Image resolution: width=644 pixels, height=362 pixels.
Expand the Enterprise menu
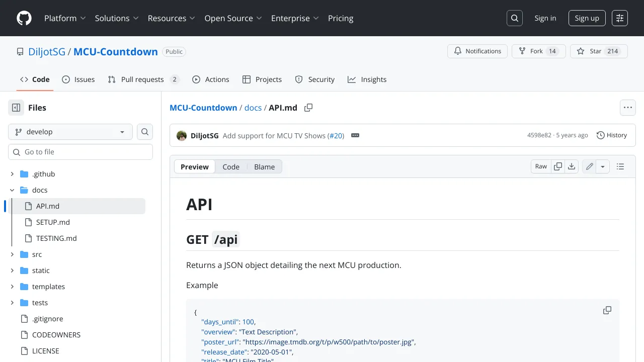click(x=295, y=18)
